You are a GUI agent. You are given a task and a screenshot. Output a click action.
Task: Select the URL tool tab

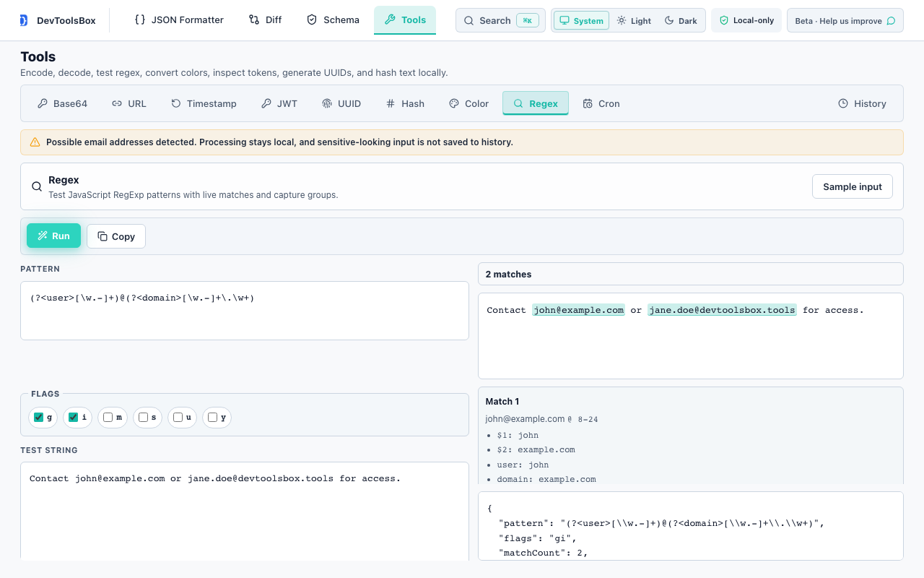click(x=129, y=103)
